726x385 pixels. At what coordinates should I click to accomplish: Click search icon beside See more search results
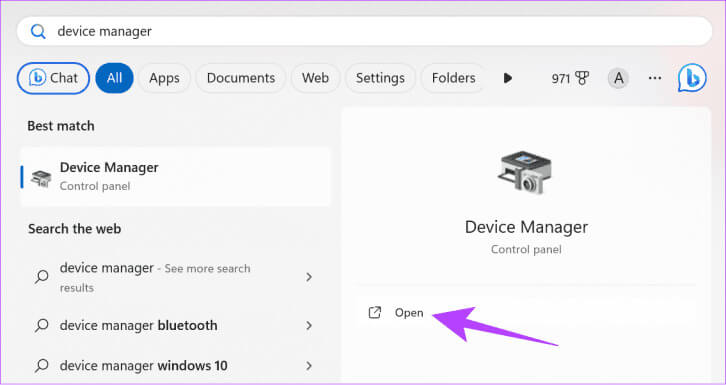pyautogui.click(x=42, y=277)
